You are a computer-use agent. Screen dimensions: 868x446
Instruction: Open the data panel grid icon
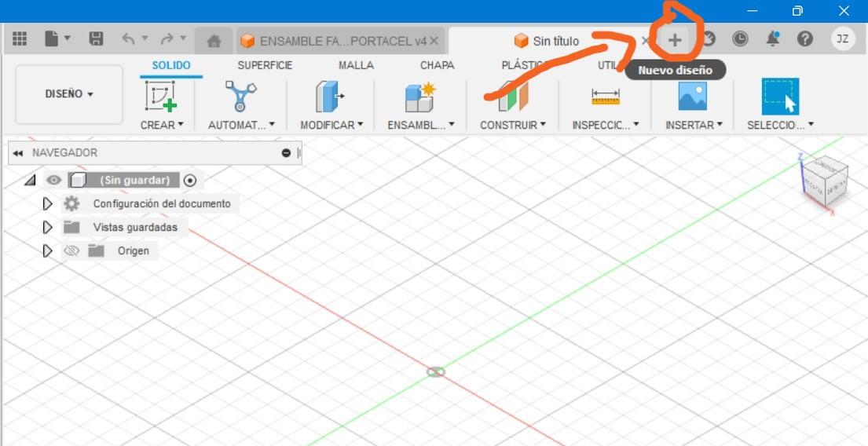pos(20,38)
